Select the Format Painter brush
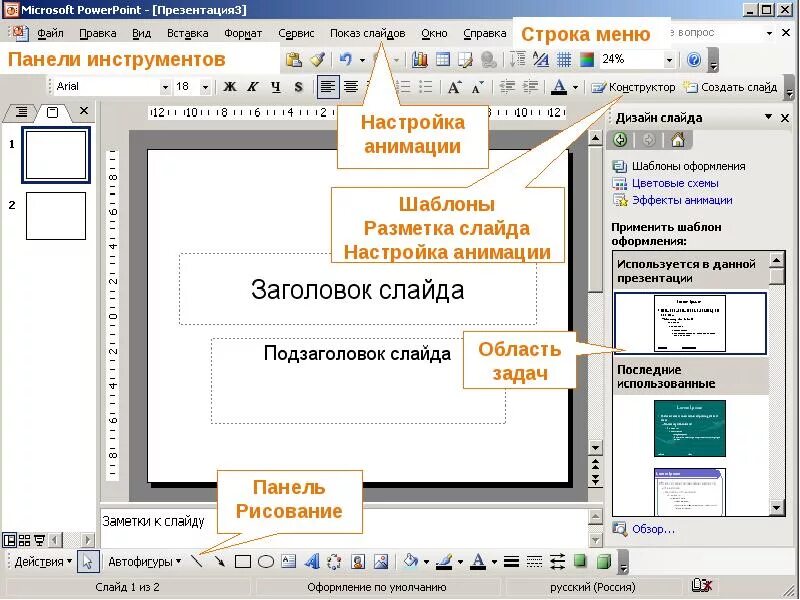Image resolution: width=800 pixels, height=600 pixels. coord(317,60)
